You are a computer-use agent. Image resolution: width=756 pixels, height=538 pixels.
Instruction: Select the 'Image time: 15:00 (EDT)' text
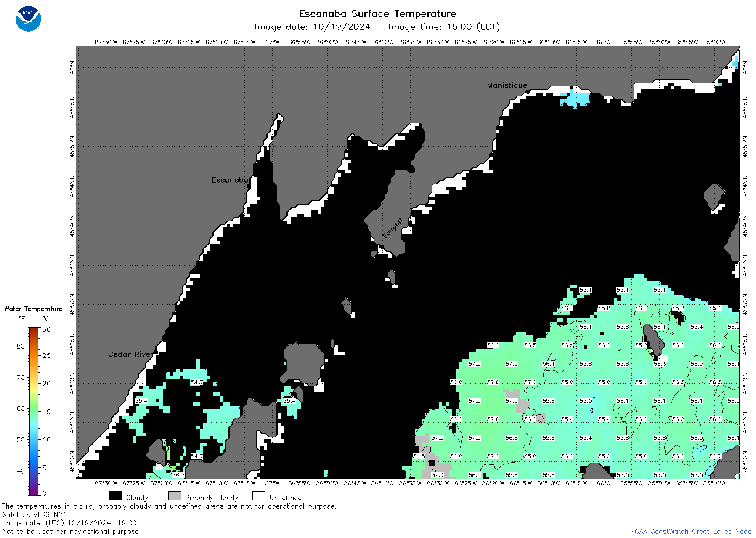444,27
